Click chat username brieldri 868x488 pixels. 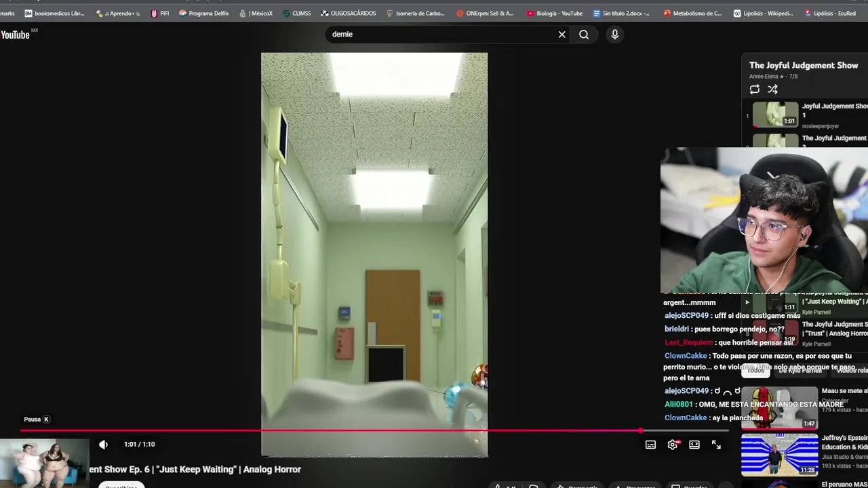pos(675,329)
